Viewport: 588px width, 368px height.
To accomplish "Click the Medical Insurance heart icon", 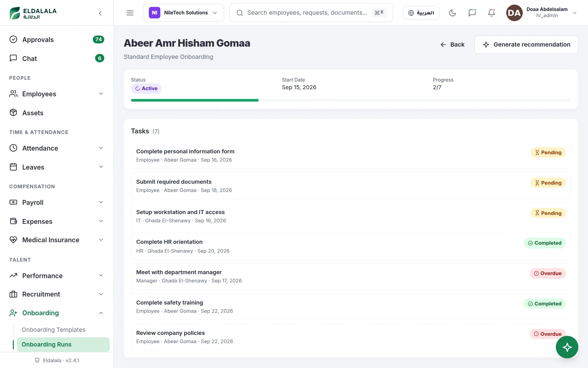I will 13,240.
